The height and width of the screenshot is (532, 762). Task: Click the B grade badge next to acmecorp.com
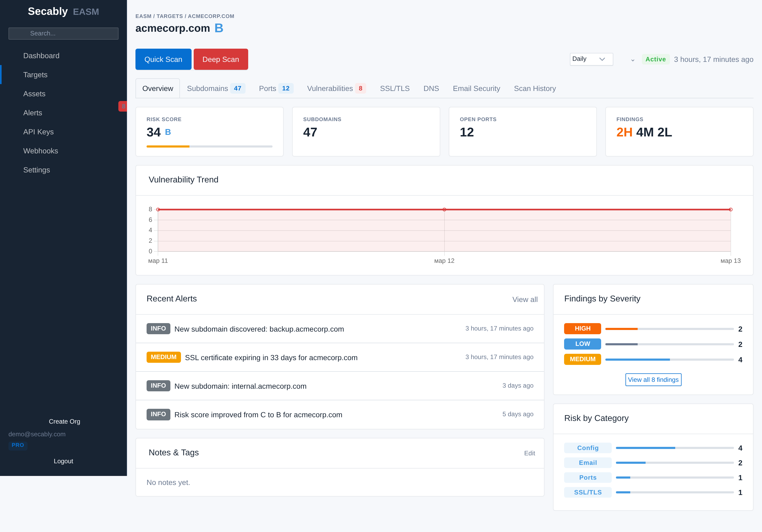tap(219, 28)
